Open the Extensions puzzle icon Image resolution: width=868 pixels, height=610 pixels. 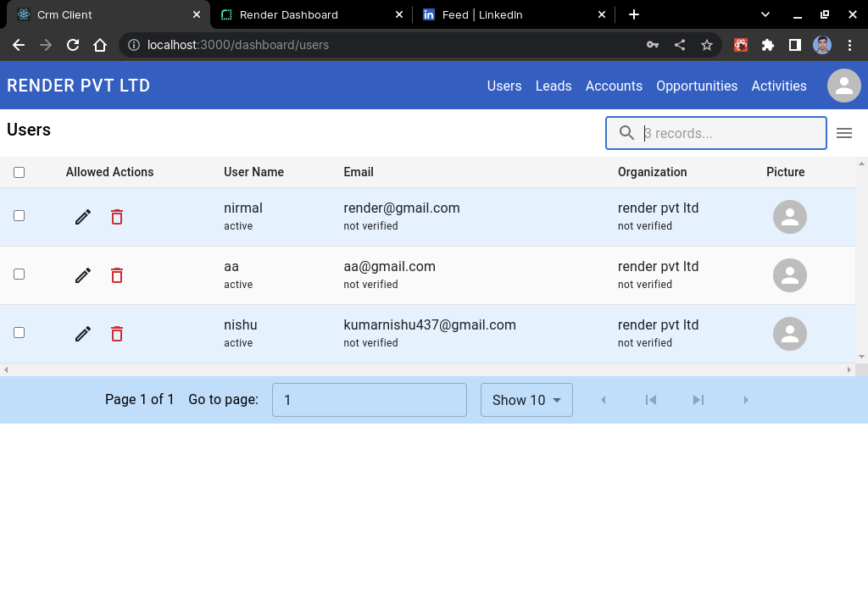[x=768, y=45]
